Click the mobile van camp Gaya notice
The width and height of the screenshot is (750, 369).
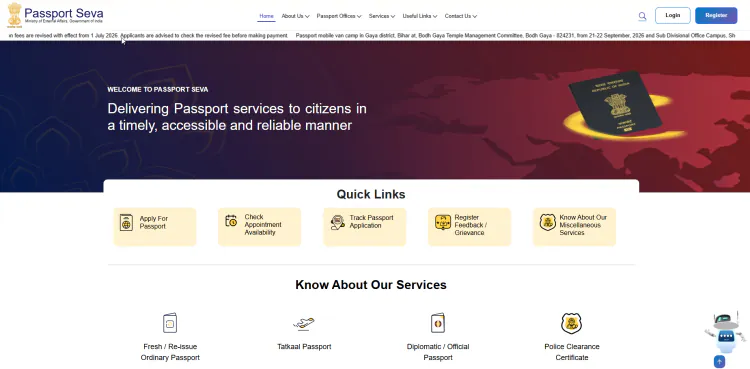coord(515,36)
